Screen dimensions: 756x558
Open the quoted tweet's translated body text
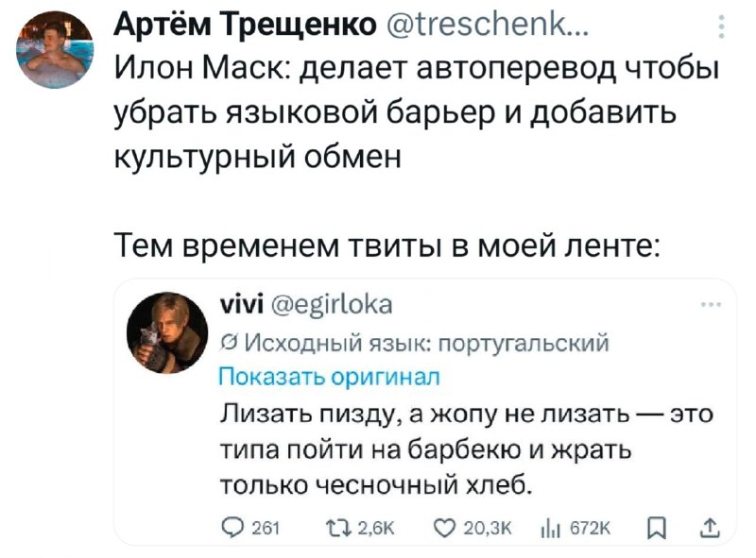point(467,448)
